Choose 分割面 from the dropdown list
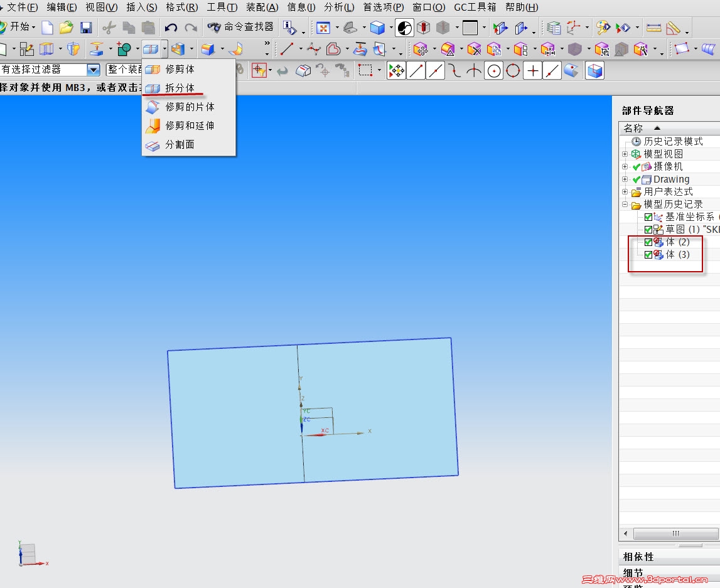The image size is (720, 588). click(189, 144)
